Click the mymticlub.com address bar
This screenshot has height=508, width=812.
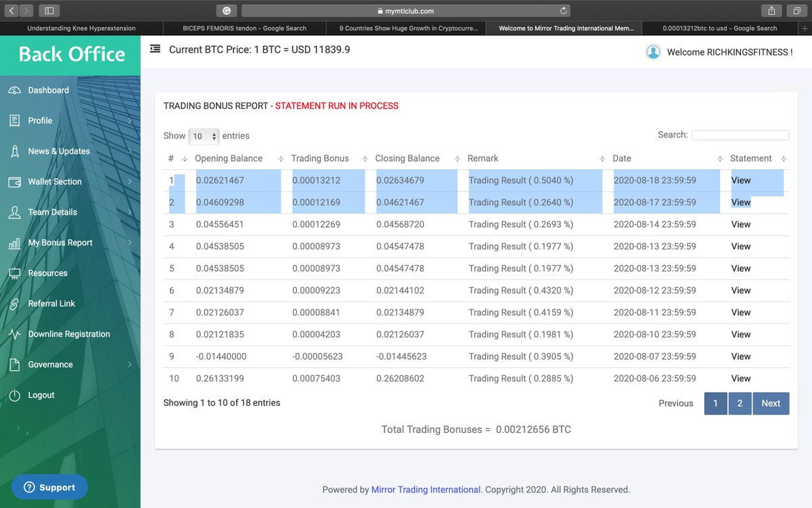[405, 11]
